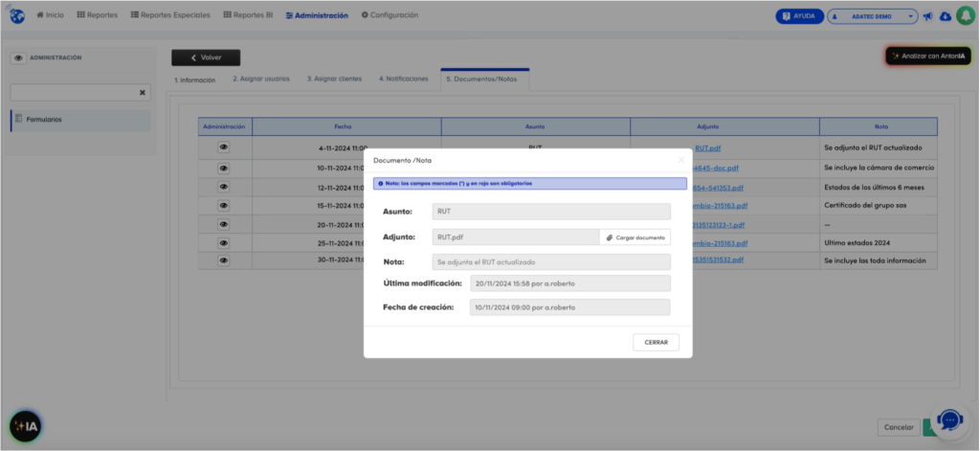The height and width of the screenshot is (451, 980).
Task: Open the Reportes BI menu
Action: [248, 15]
